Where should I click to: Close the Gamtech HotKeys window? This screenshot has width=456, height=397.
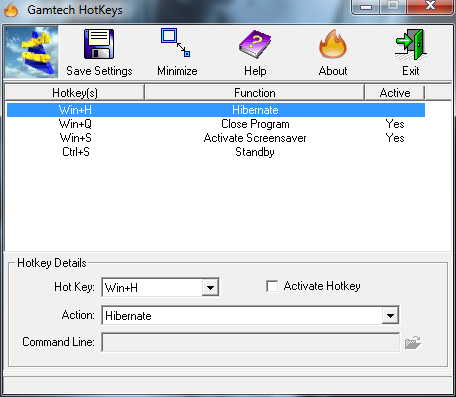[x=430, y=6]
